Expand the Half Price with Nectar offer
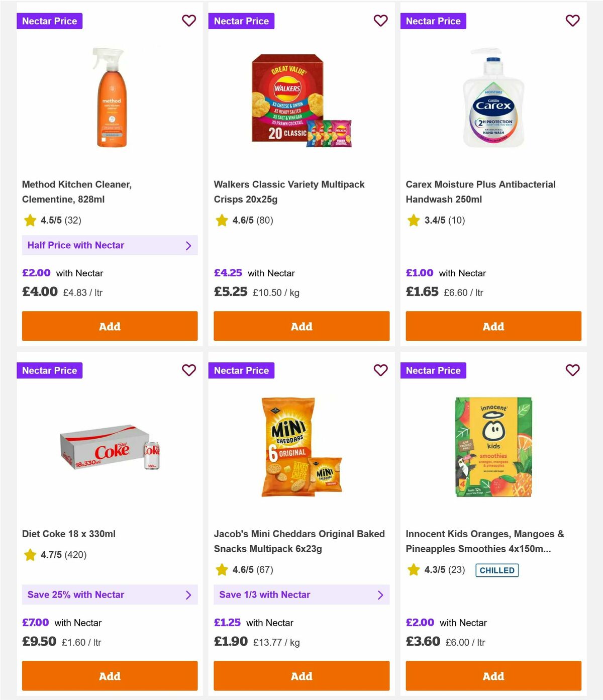The image size is (603, 700). pyautogui.click(x=110, y=245)
